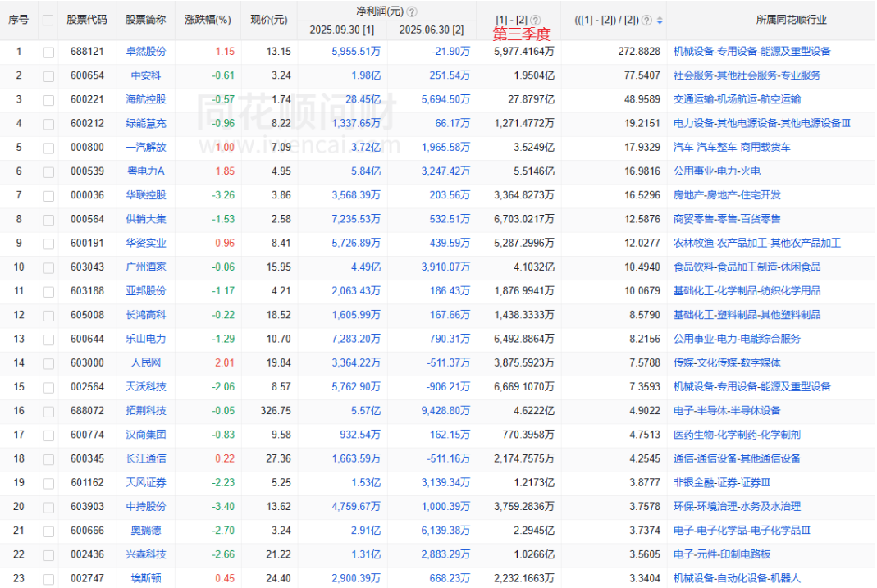Tick the checkbox for row 1 卓然股份
The width and height of the screenshot is (877, 588).
coord(48,52)
